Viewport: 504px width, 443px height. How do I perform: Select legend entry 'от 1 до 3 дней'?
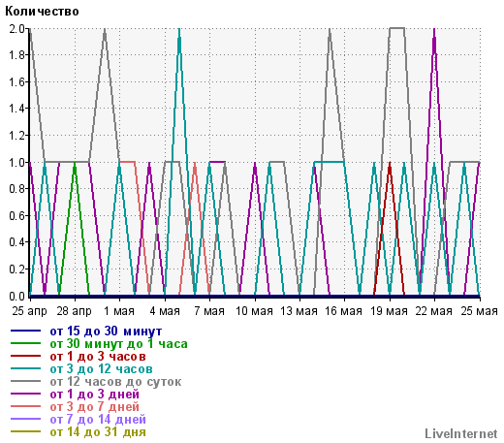click(95, 395)
